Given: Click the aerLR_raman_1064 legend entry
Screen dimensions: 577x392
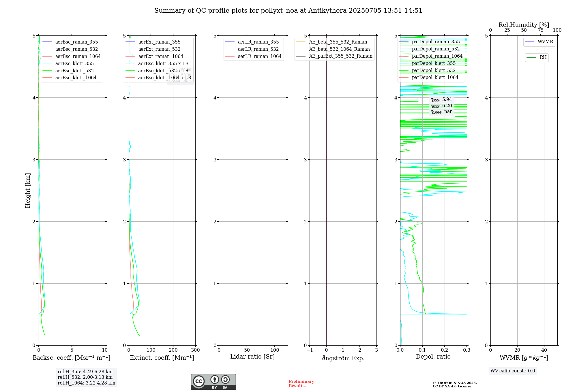Looking at the screenshot, I should pos(259,56).
